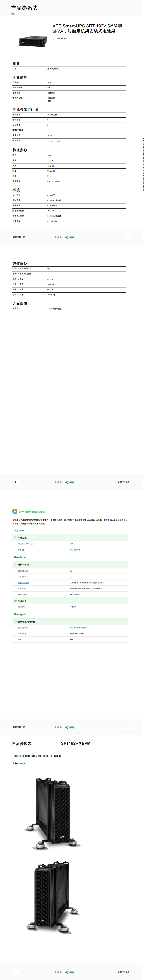
Task: Click the Environmental Data globe icon
Action: pyautogui.click(x=15, y=512)
